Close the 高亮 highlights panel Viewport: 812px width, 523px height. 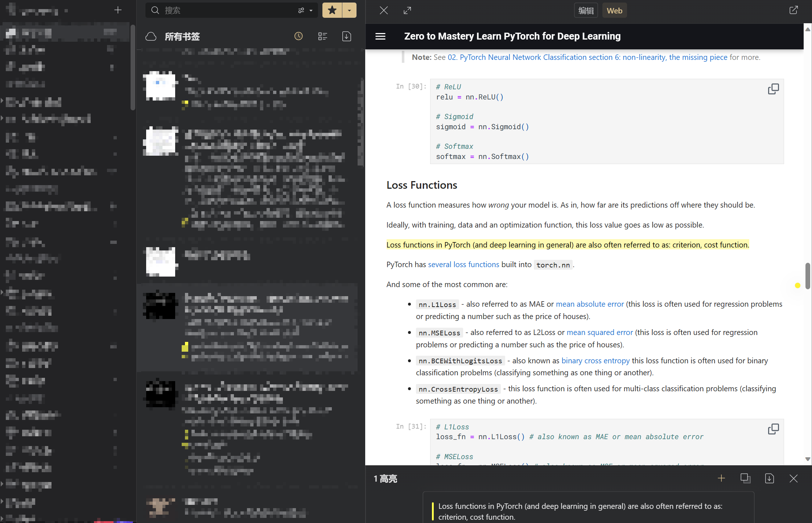pos(794,478)
